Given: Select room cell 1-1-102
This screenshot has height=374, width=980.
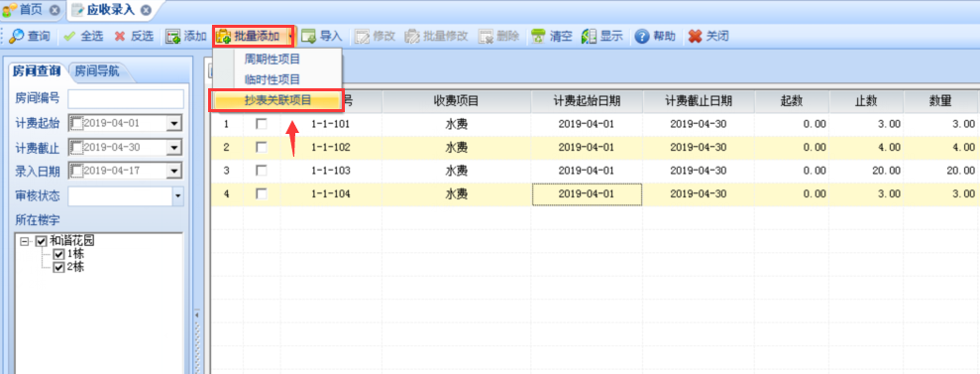Looking at the screenshot, I should point(331,148).
